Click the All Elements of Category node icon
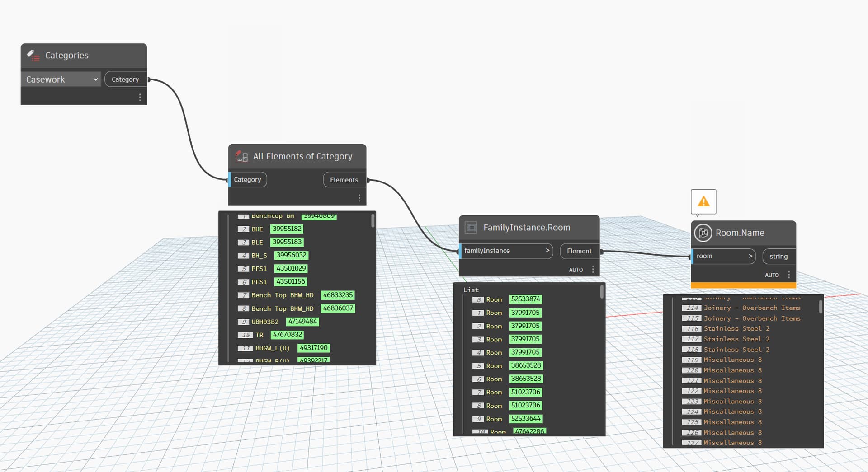This screenshot has width=868, height=472. [241, 156]
